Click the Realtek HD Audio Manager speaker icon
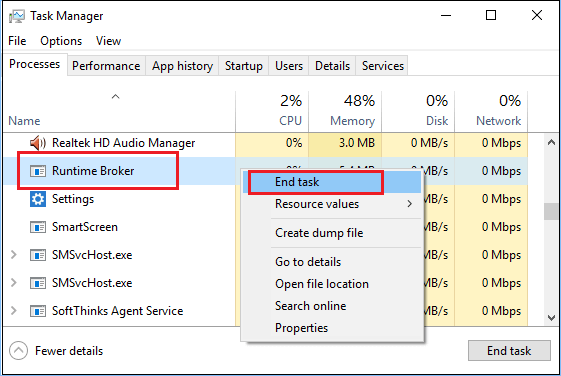Image resolution: width=561 pixels, height=376 pixels. click(x=38, y=143)
